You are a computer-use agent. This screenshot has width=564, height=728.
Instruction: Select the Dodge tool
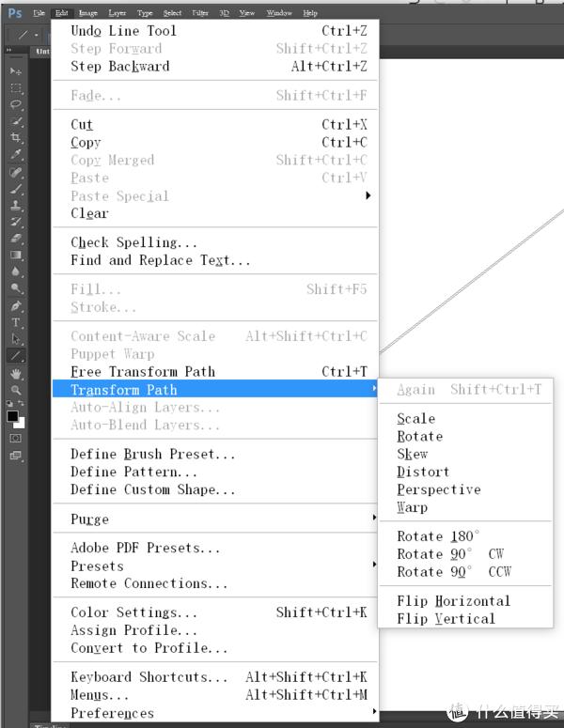coord(16,288)
